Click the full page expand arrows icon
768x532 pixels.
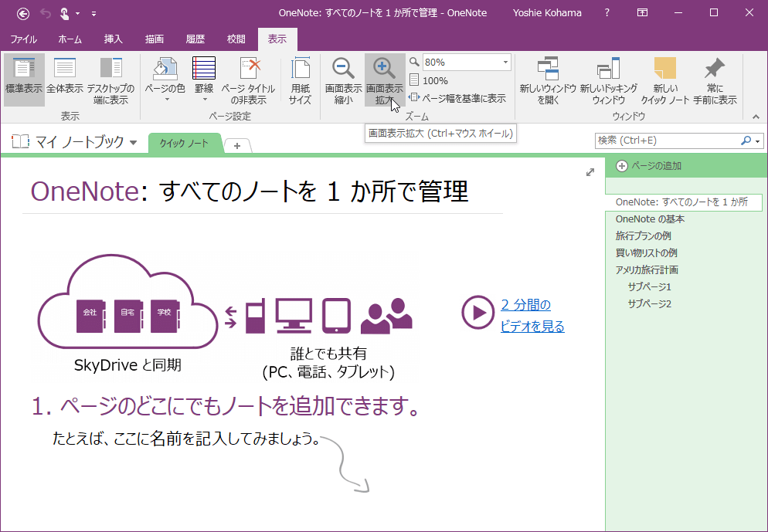pos(590,171)
